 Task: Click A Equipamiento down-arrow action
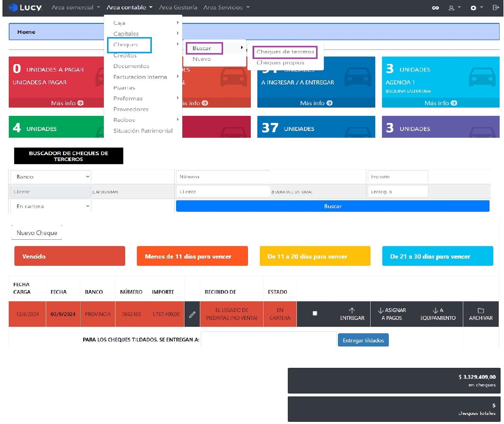(x=438, y=314)
